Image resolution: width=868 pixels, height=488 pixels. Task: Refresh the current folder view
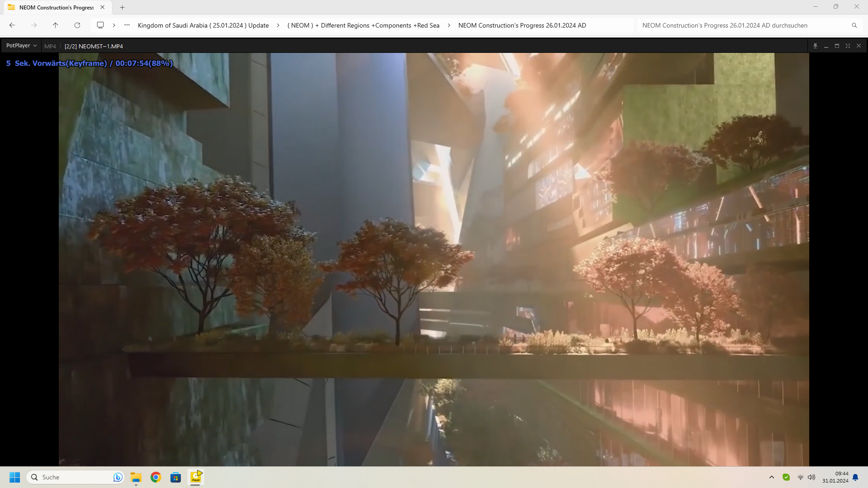tap(77, 25)
